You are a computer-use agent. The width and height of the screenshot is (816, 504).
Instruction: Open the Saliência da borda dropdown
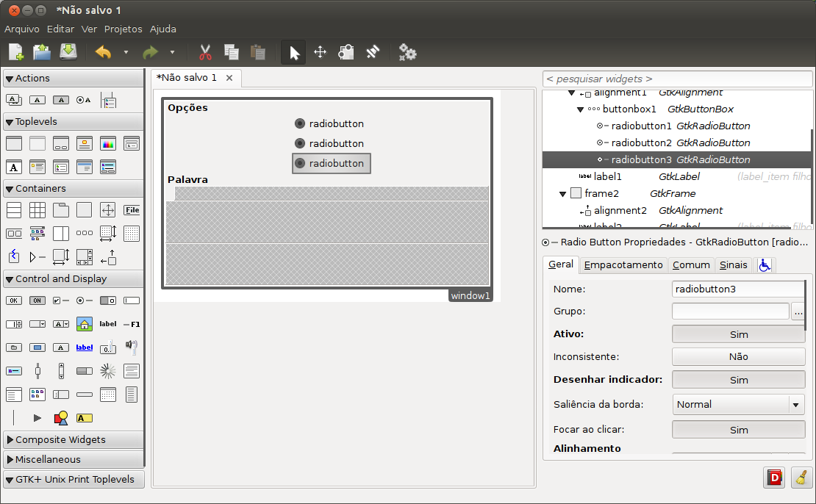(x=739, y=405)
